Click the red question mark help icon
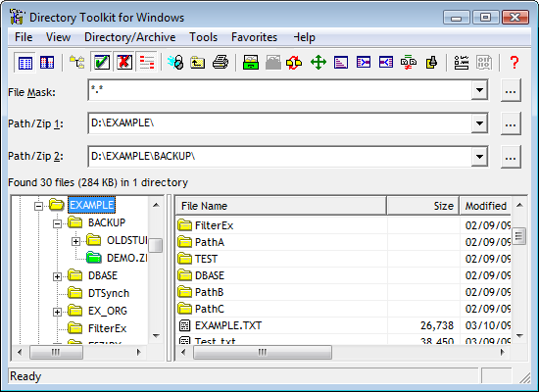 [514, 63]
